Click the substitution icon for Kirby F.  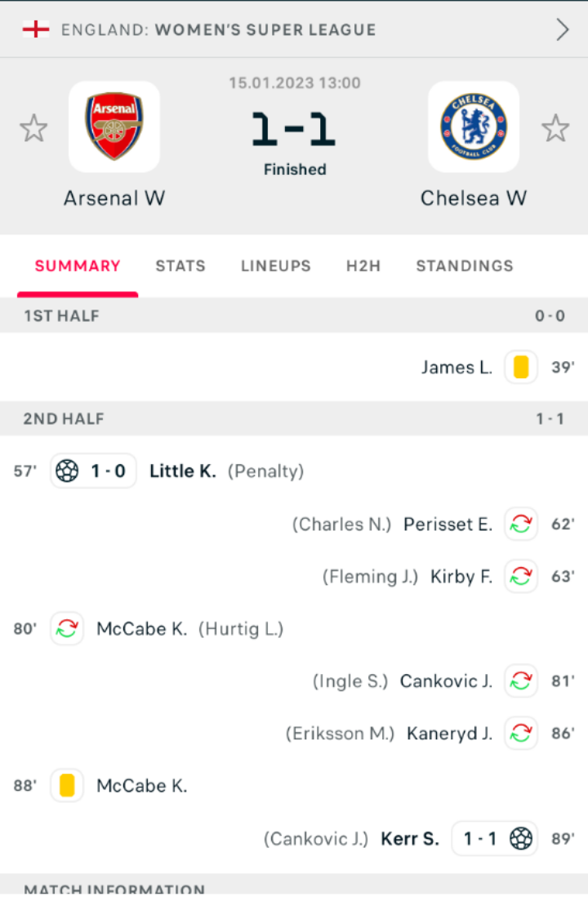(521, 576)
